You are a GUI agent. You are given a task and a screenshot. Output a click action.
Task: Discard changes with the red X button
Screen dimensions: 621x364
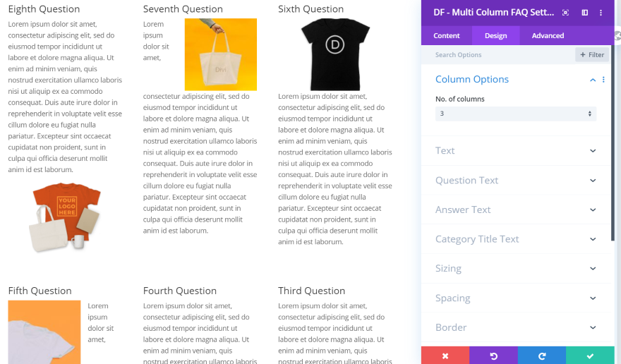coord(445,356)
